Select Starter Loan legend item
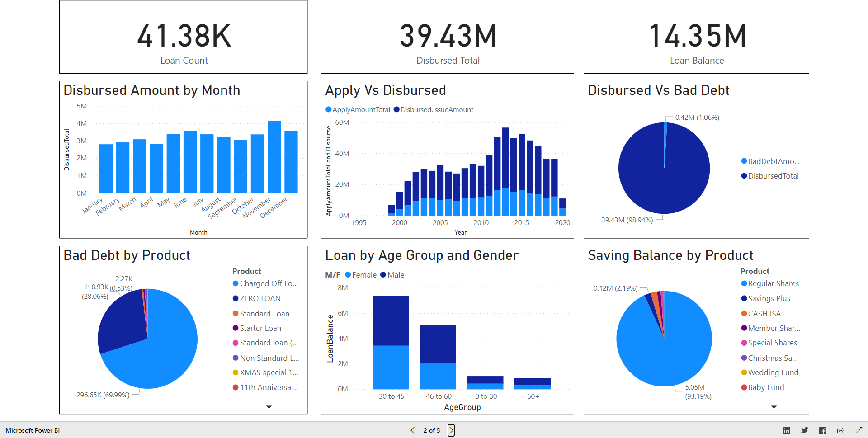The height and width of the screenshot is (438, 868). tap(257, 328)
